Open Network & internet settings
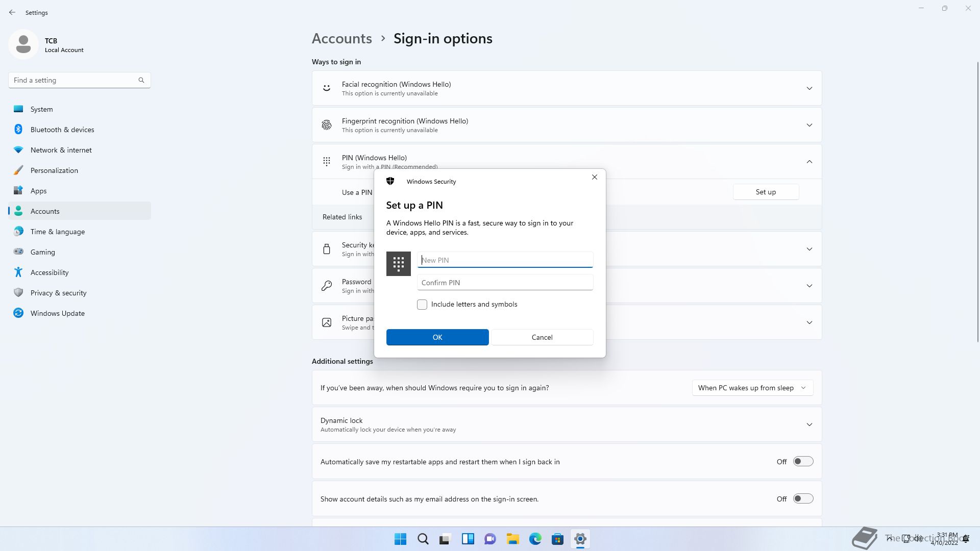The width and height of the screenshot is (980, 551). click(x=80, y=150)
